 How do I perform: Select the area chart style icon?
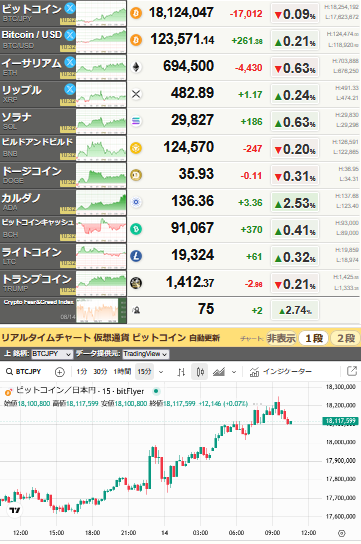pyautogui.click(x=219, y=372)
